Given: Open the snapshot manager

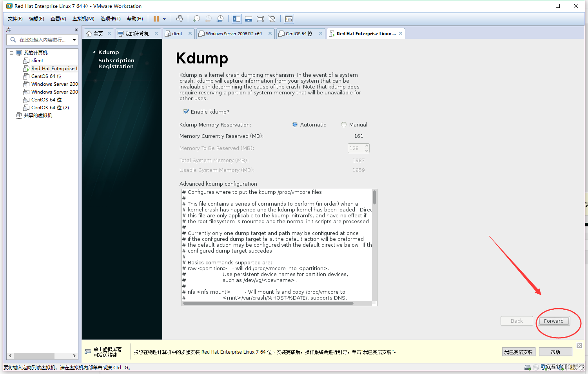Looking at the screenshot, I should tap(220, 19).
